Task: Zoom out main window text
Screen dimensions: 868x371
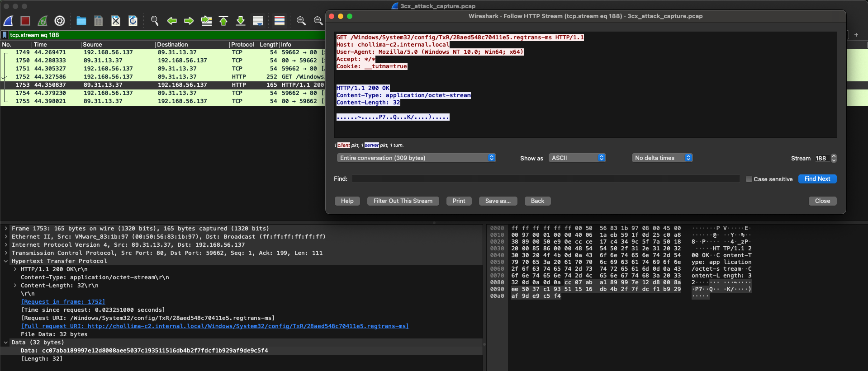Action: (x=318, y=21)
